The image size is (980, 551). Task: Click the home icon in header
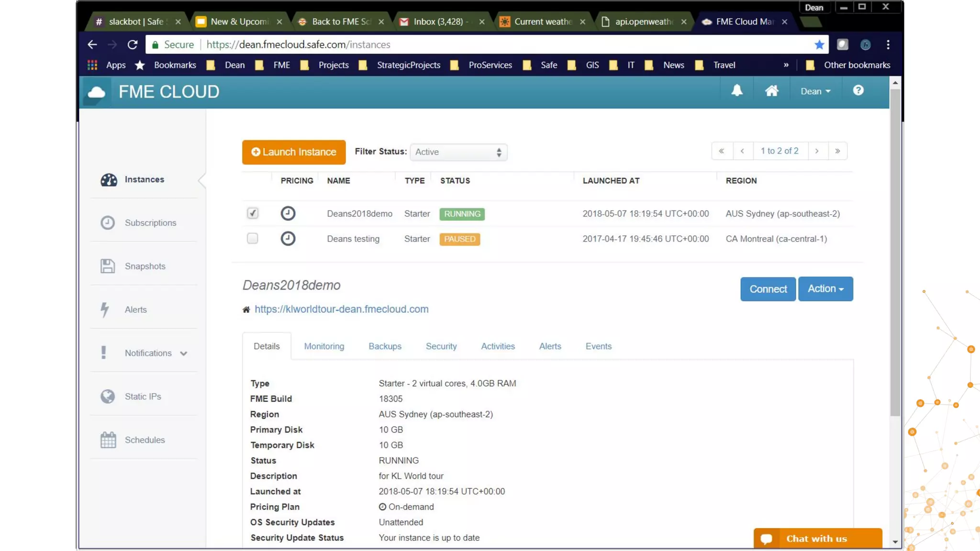tap(771, 91)
